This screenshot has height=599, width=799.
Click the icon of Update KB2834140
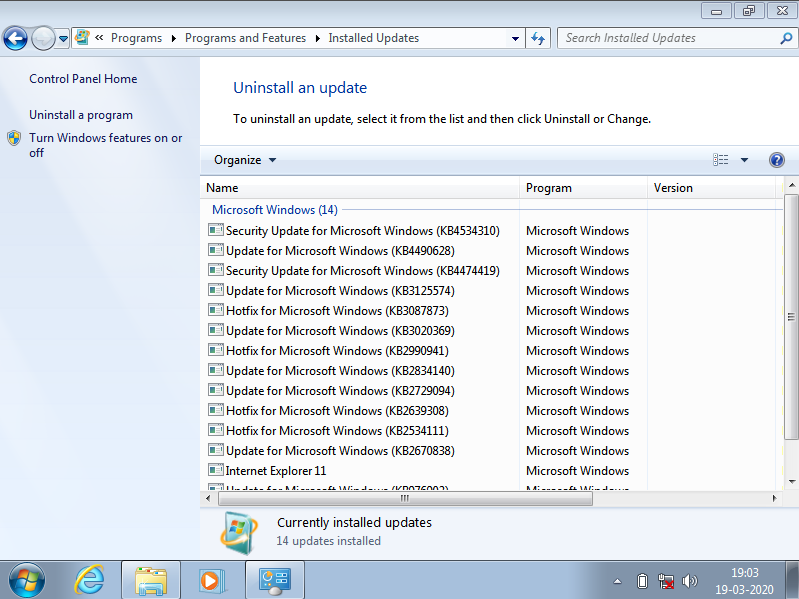tap(216, 370)
